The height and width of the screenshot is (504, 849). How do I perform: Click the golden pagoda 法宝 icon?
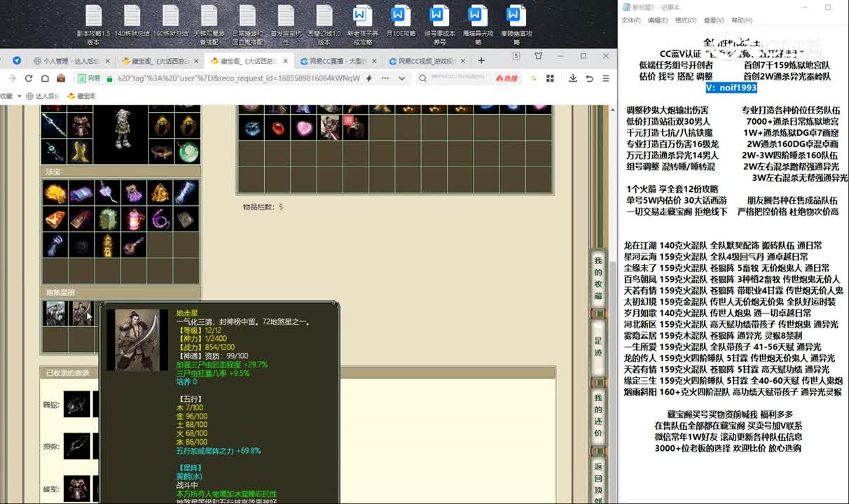[x=108, y=245]
